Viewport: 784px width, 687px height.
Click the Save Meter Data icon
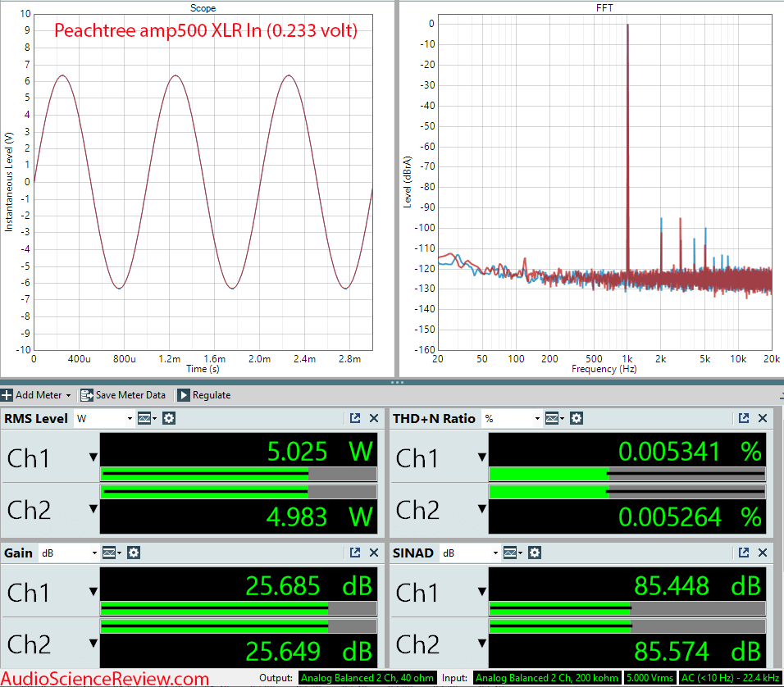pos(86,395)
